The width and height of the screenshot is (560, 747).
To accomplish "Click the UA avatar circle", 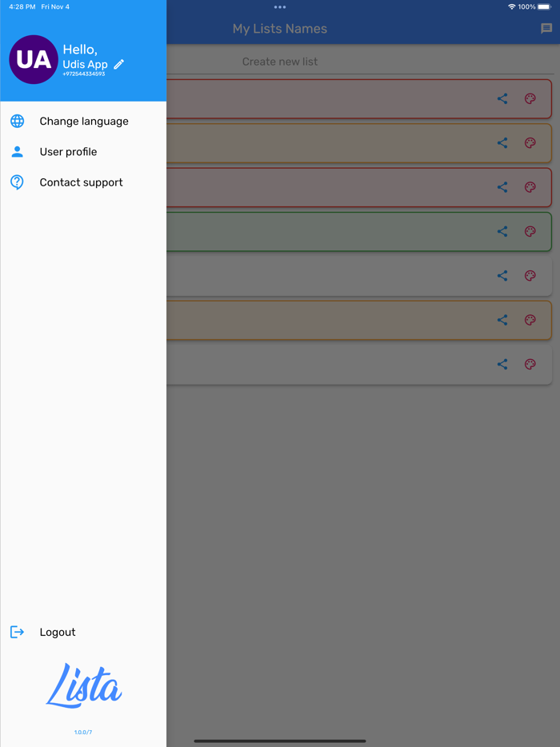I will click(33, 60).
